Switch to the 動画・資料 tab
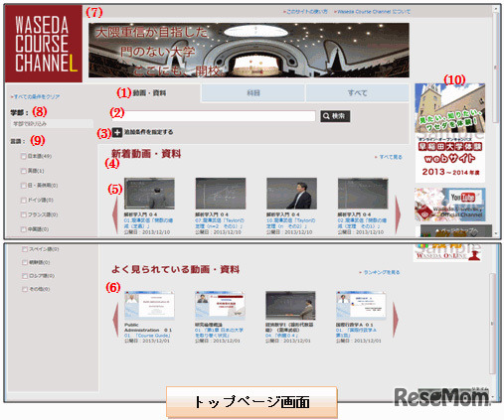The width and height of the screenshot is (504, 420). pos(149,93)
